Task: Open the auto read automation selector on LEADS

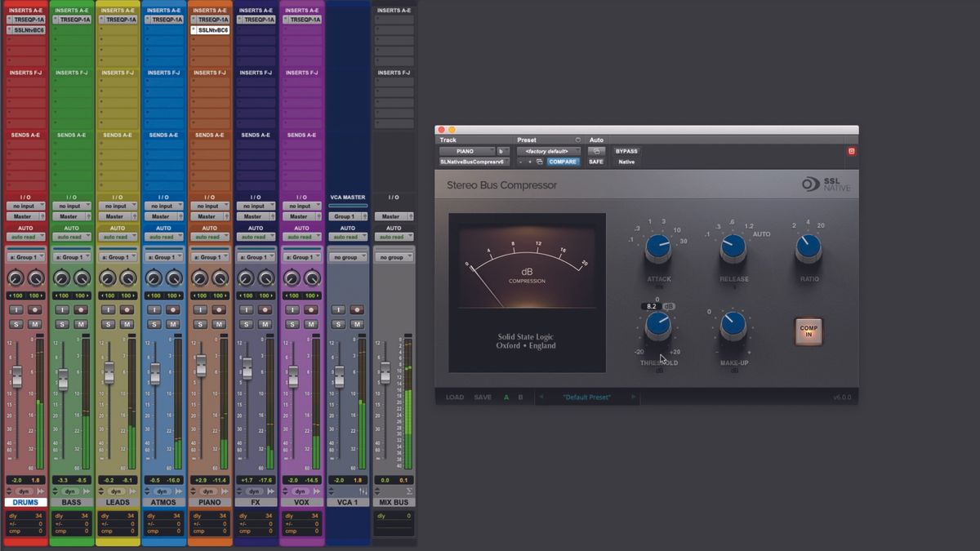Action: point(118,237)
